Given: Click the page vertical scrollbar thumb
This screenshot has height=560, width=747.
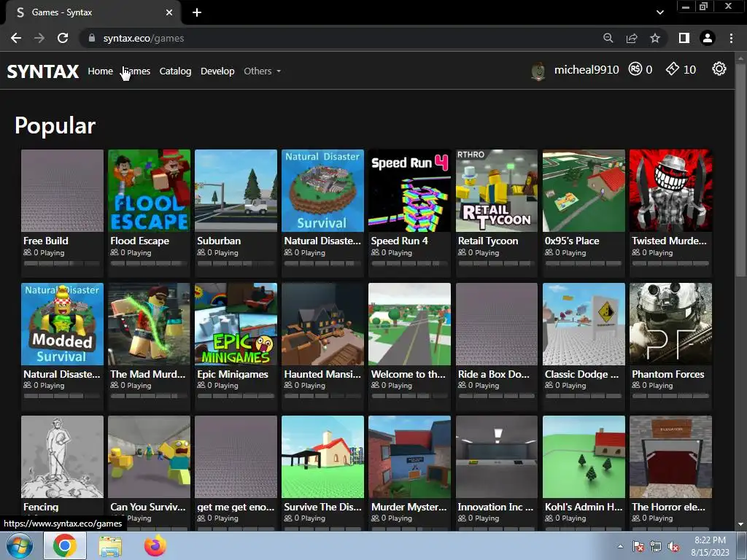Looking at the screenshot, I should point(740,169).
